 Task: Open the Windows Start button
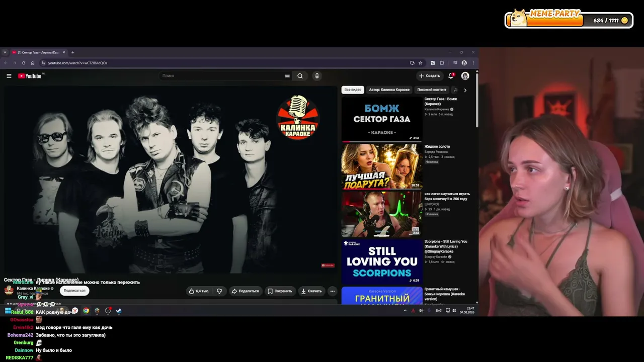[8, 311]
